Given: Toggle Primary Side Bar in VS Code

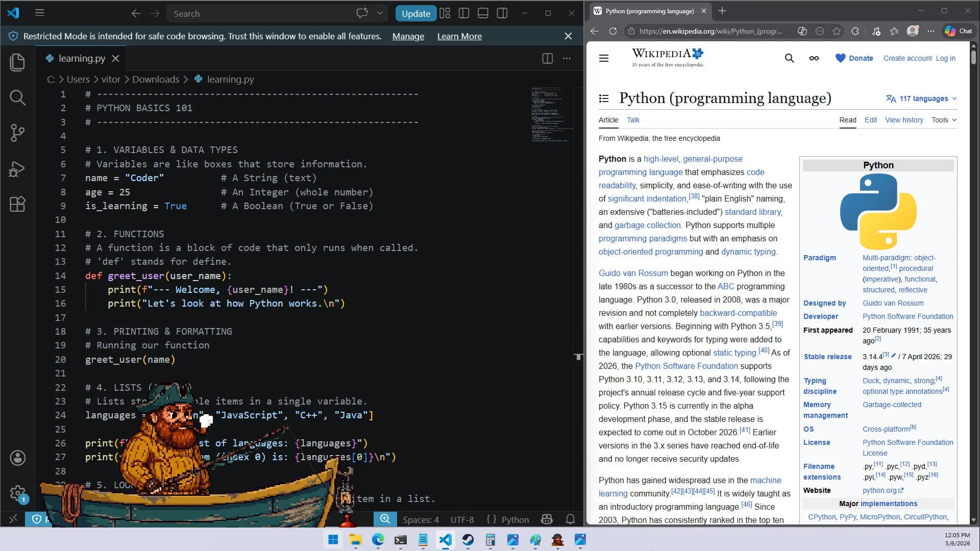Looking at the screenshot, I should tap(464, 13).
